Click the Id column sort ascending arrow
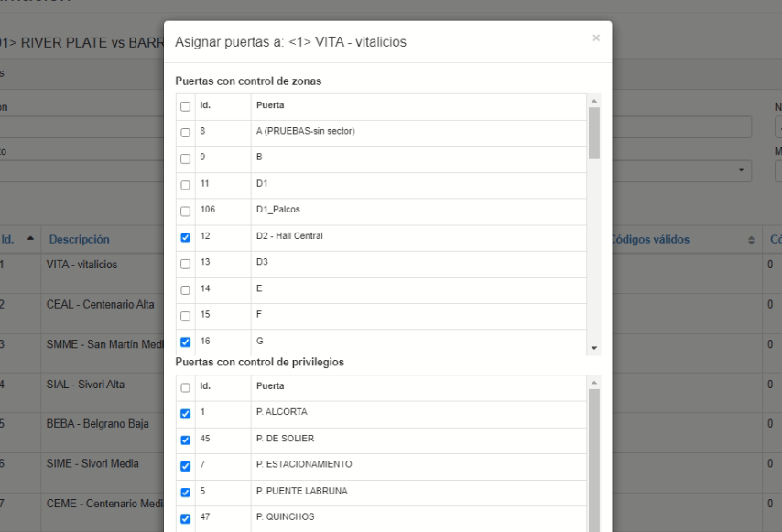This screenshot has height=532, width=782. pos(30,238)
